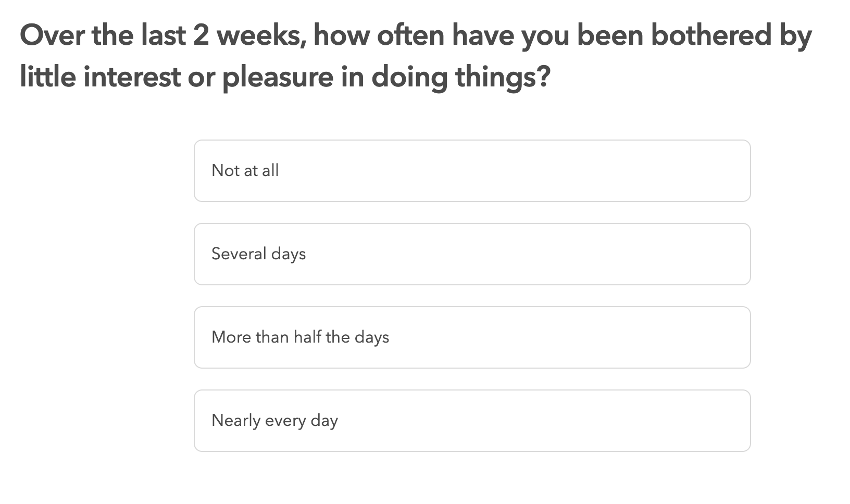Click empty area inside "Not at all" box

(x=521, y=171)
